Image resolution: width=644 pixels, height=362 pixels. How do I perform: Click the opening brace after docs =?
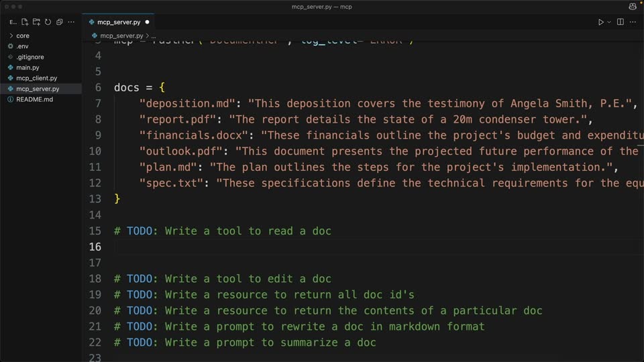pyautogui.click(x=162, y=87)
